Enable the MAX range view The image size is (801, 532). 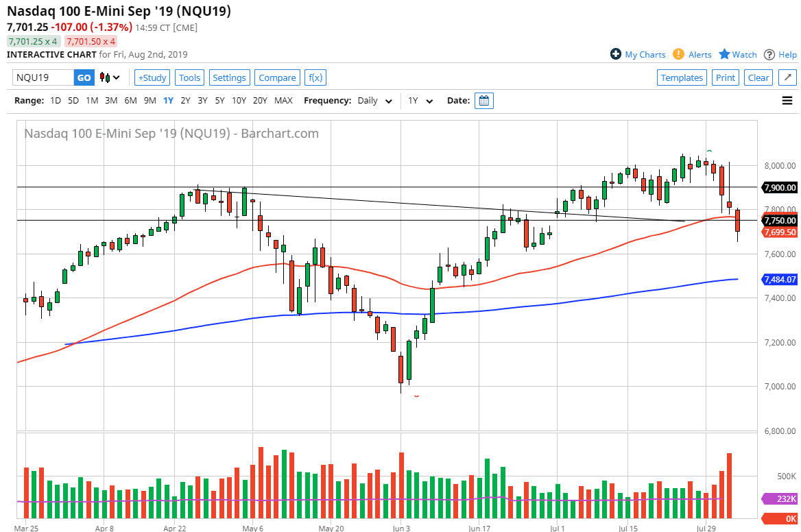click(283, 100)
